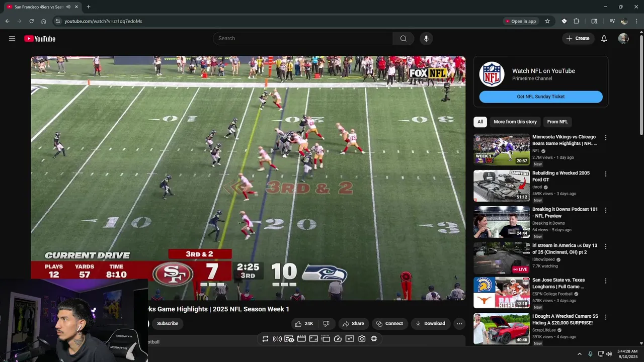The height and width of the screenshot is (362, 644).
Task: Click the Create button
Action: (578, 39)
